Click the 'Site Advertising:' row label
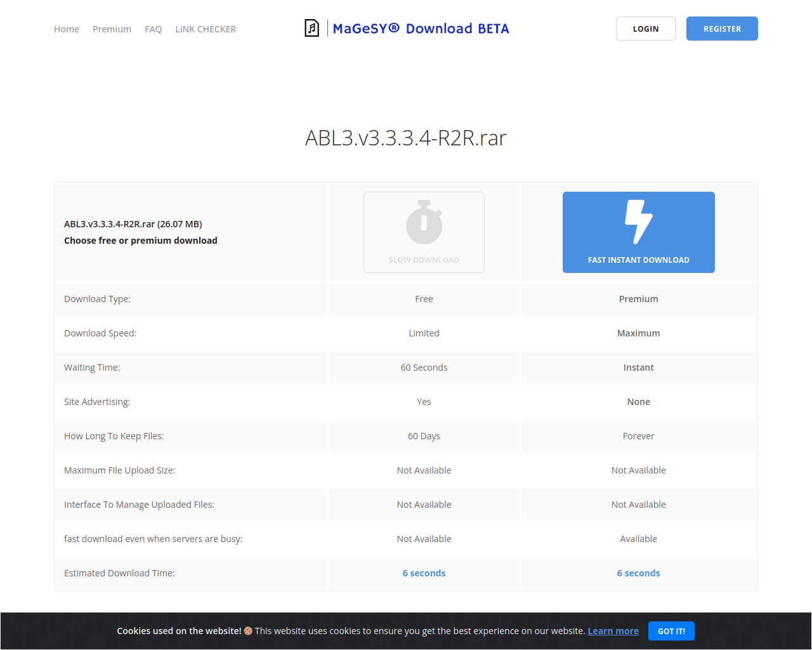The height and width of the screenshot is (650, 812). pyautogui.click(x=97, y=402)
